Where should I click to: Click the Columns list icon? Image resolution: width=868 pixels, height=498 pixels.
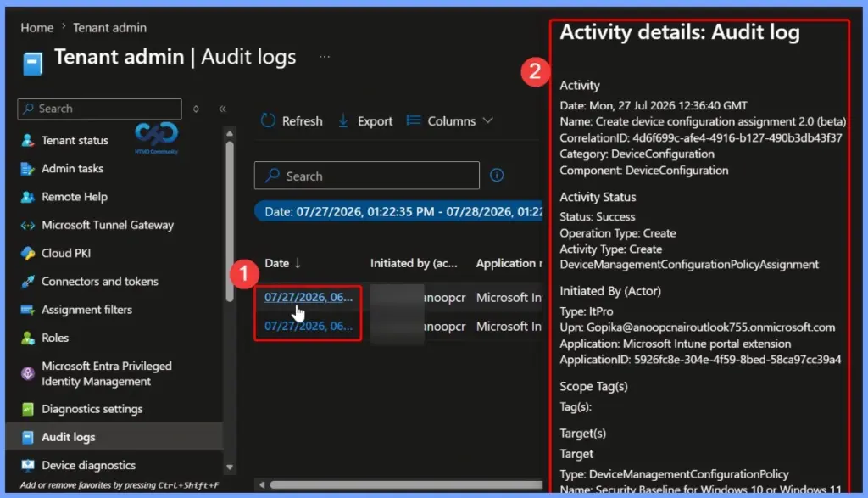point(414,120)
